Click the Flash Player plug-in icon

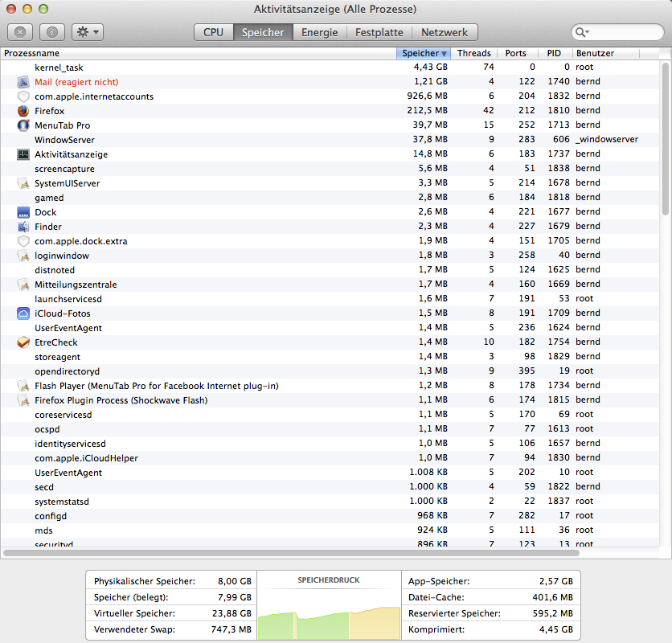click(23, 386)
